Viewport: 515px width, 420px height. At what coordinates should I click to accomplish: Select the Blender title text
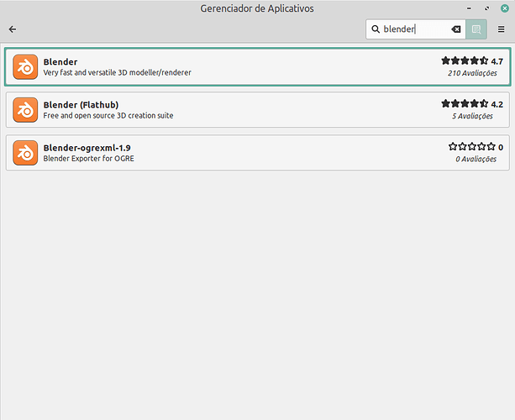pos(60,61)
